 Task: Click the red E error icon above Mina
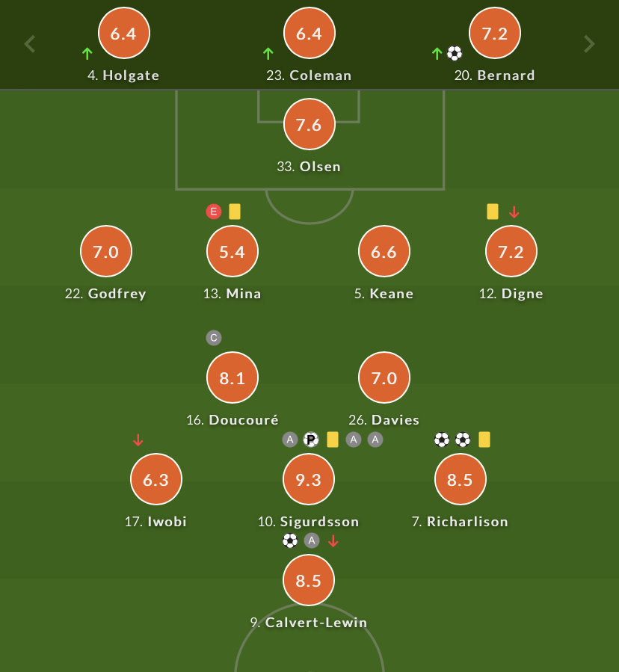pos(214,212)
